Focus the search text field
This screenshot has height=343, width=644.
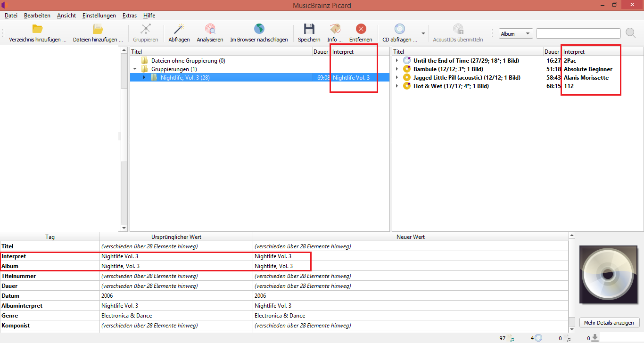(578, 33)
